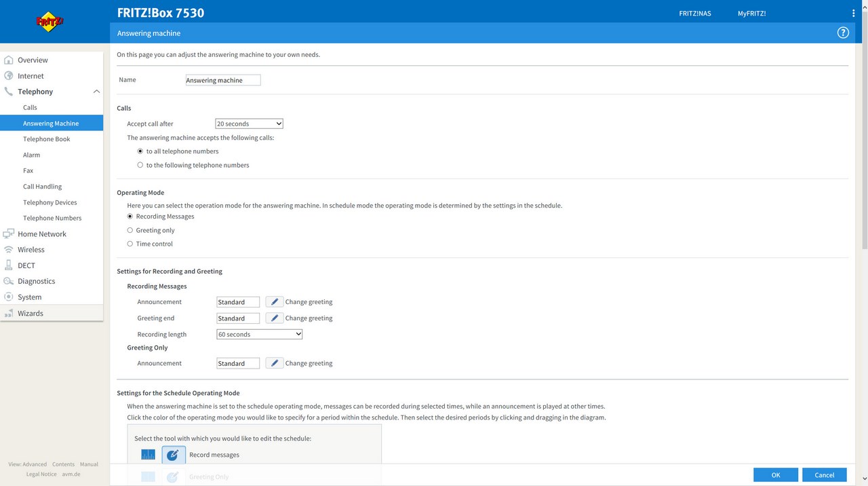Click the Recording Messages Announcement 'Standard' field
The width and height of the screenshot is (868, 486).
click(x=238, y=302)
